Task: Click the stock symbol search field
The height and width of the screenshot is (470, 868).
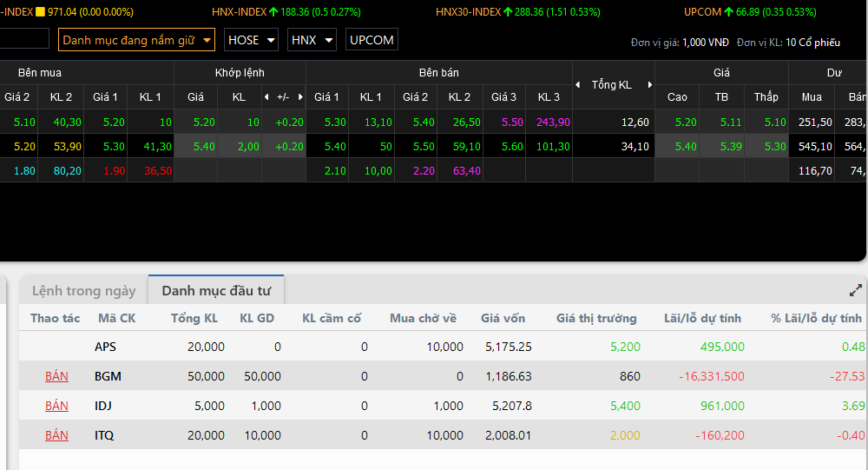Action: pos(24,39)
